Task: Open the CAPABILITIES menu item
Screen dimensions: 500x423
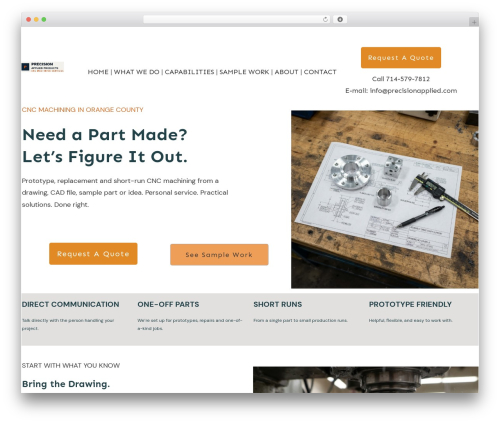Action: coord(189,72)
